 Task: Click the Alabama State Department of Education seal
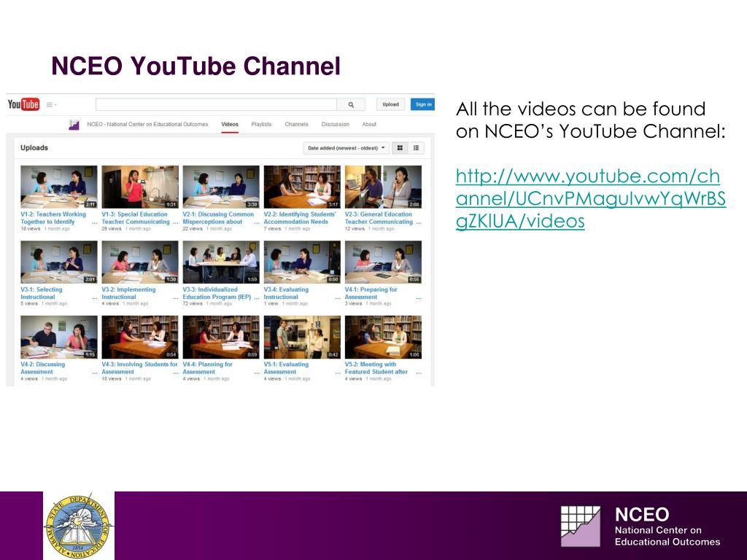point(79,526)
